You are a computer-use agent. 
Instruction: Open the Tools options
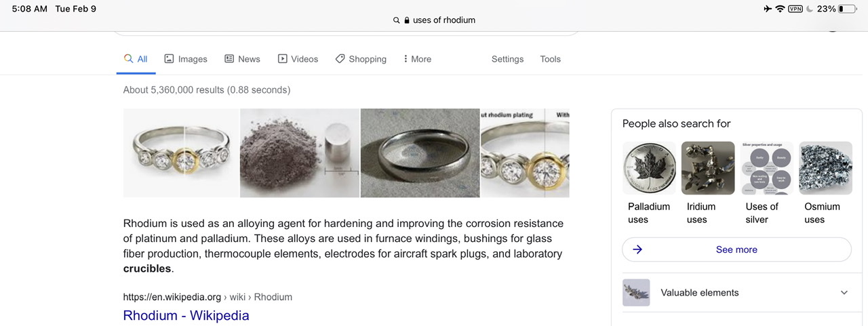(550, 59)
